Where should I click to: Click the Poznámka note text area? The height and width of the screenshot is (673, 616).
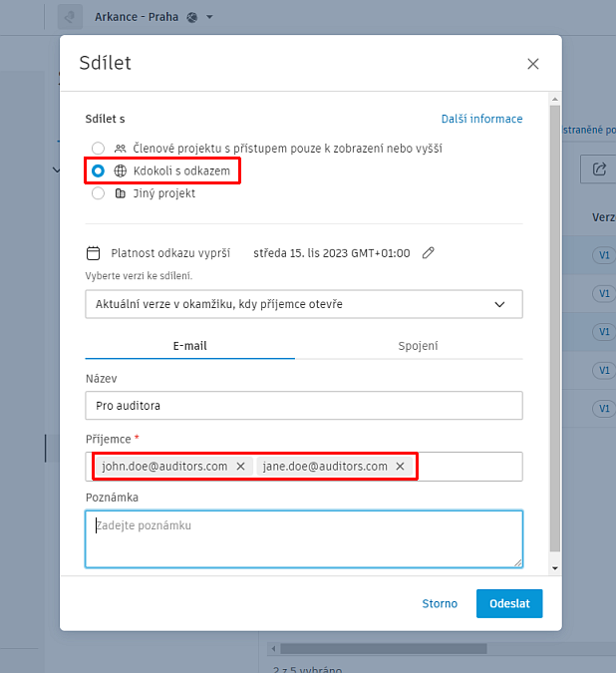point(303,539)
